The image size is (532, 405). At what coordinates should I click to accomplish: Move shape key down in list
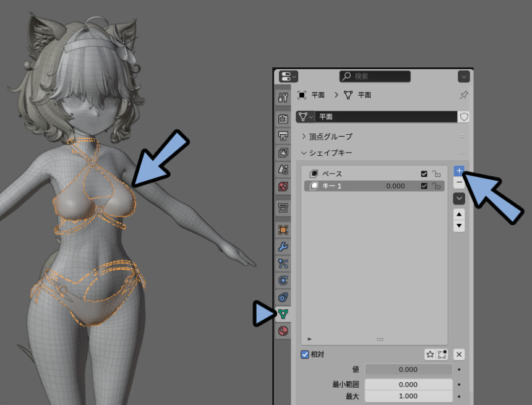459,226
